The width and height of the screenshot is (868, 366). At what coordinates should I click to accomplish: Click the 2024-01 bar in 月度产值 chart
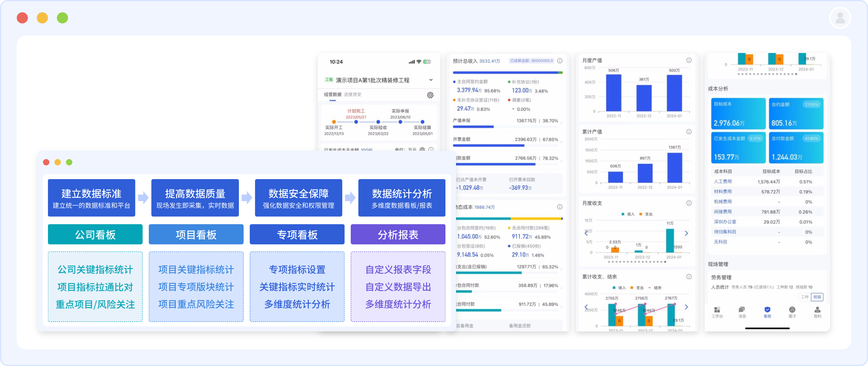[674, 93]
